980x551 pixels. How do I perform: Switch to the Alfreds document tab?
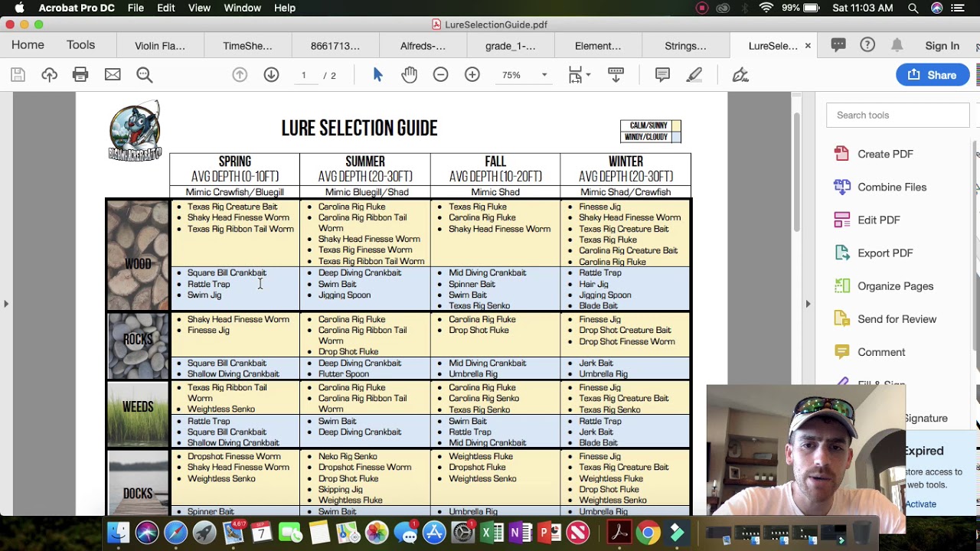click(x=423, y=46)
